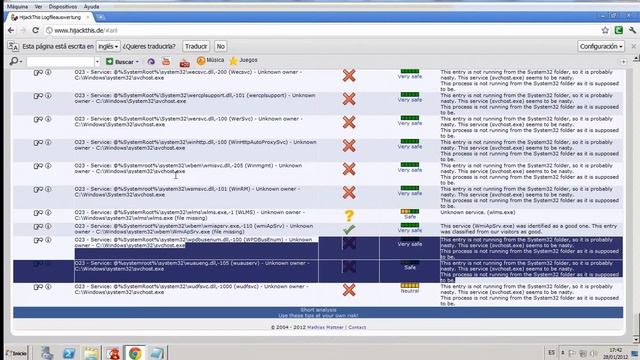Click the toolbar search input field
Viewport: 640px width, 360px height.
click(x=60, y=62)
